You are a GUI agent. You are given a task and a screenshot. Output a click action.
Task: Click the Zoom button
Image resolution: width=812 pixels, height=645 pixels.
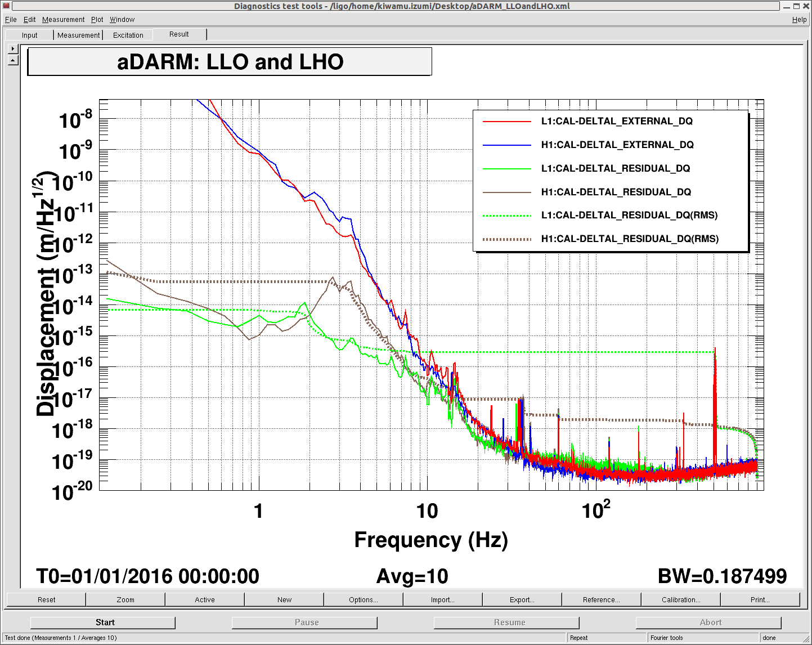click(x=125, y=599)
